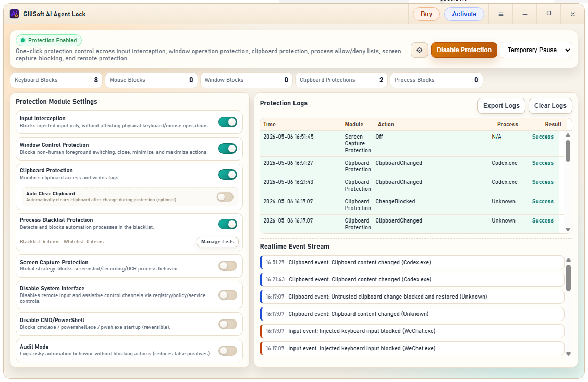Click the Activate button
The height and width of the screenshot is (382, 588).
(464, 14)
